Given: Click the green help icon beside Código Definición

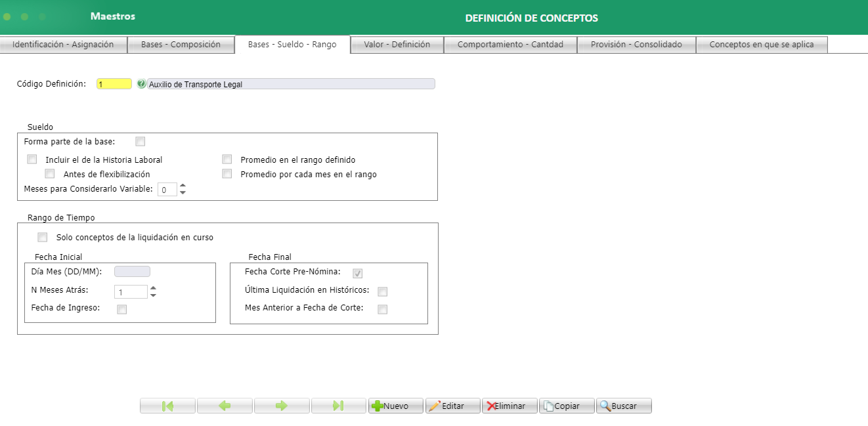Looking at the screenshot, I should pos(141,84).
